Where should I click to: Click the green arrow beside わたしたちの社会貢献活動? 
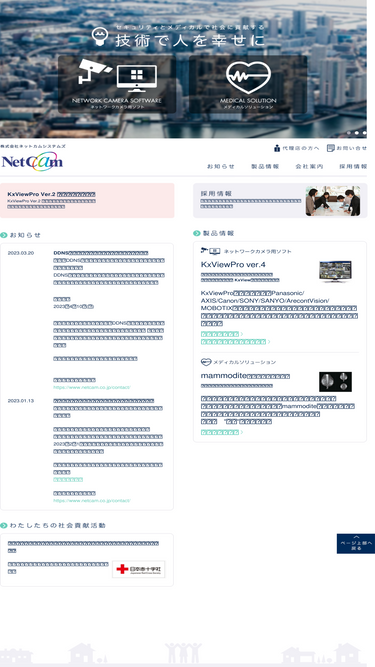pyautogui.click(x=4, y=525)
